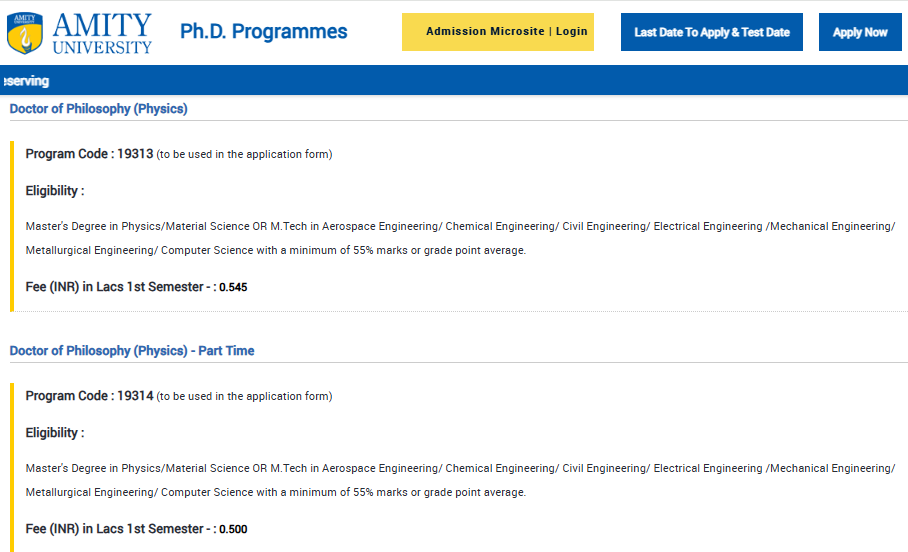Click eligibility paragraph of full-time Physics programme
908x552 pixels.
(x=460, y=238)
